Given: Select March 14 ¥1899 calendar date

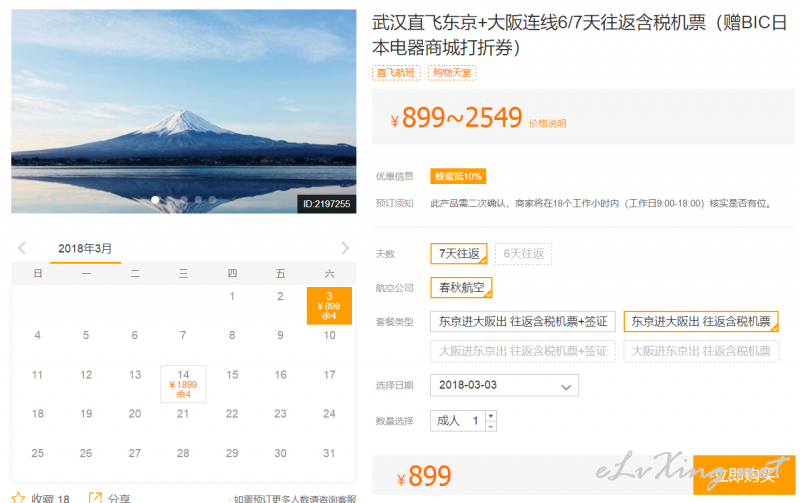Looking at the screenshot, I should 183,384.
